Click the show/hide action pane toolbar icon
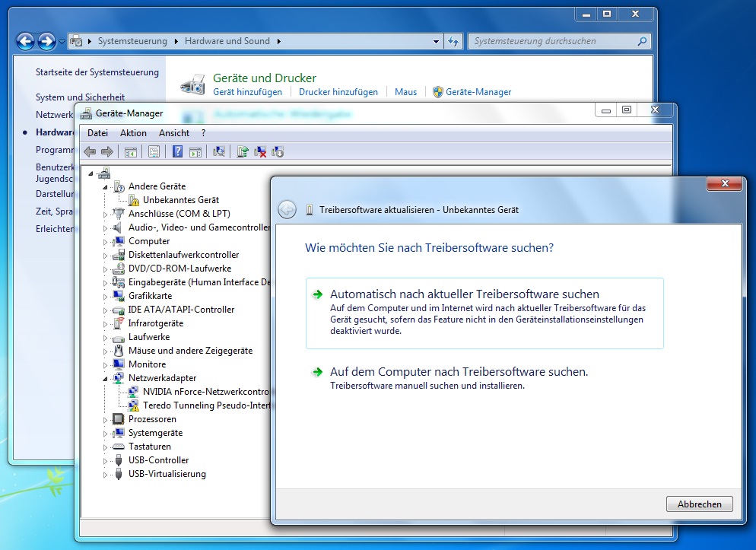Viewport: 756px width, 550px height. point(195,152)
